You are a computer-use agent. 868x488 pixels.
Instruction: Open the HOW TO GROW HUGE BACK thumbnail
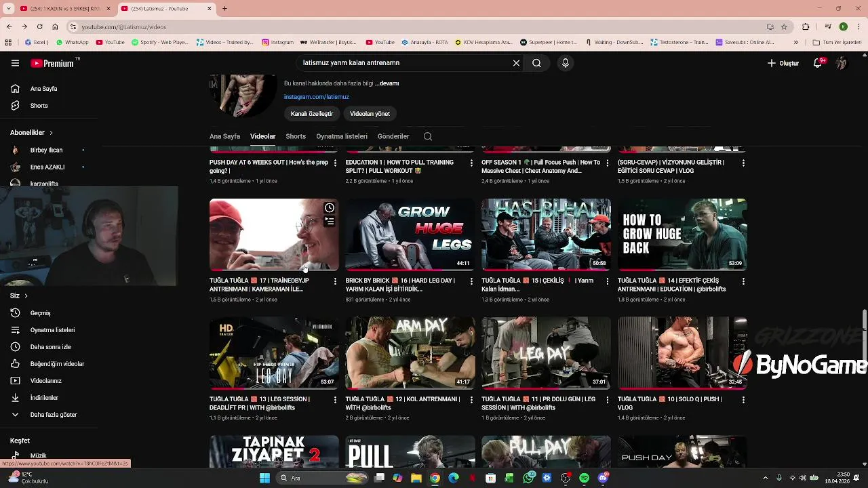pos(682,235)
